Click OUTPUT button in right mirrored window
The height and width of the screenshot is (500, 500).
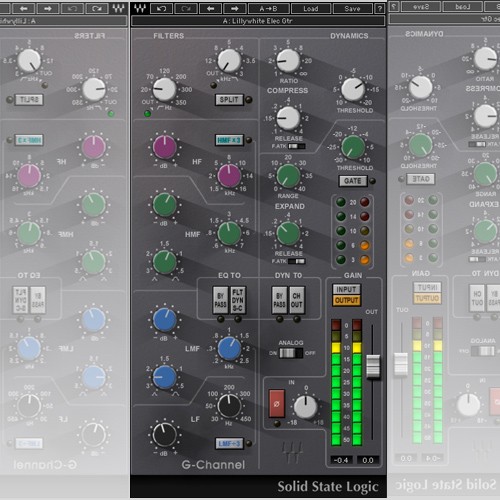click(x=427, y=298)
